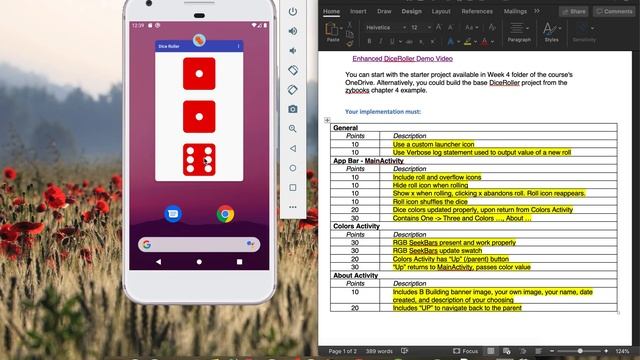This screenshot has width=640, height=360.
Task: Click Decrease Font Size icon in Word
Action: (451, 27)
